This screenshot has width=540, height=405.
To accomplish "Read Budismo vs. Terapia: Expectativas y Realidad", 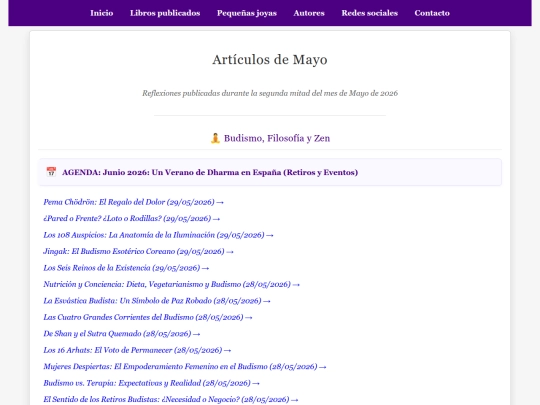I will point(151,383).
